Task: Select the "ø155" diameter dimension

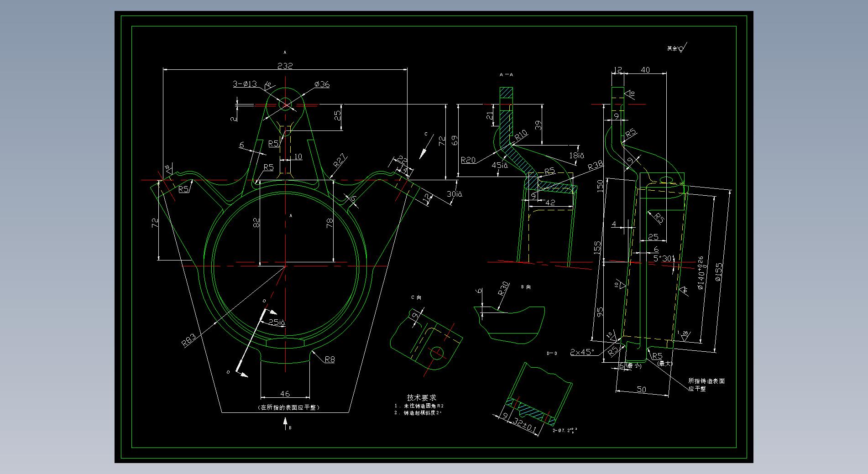Action: pos(719,272)
